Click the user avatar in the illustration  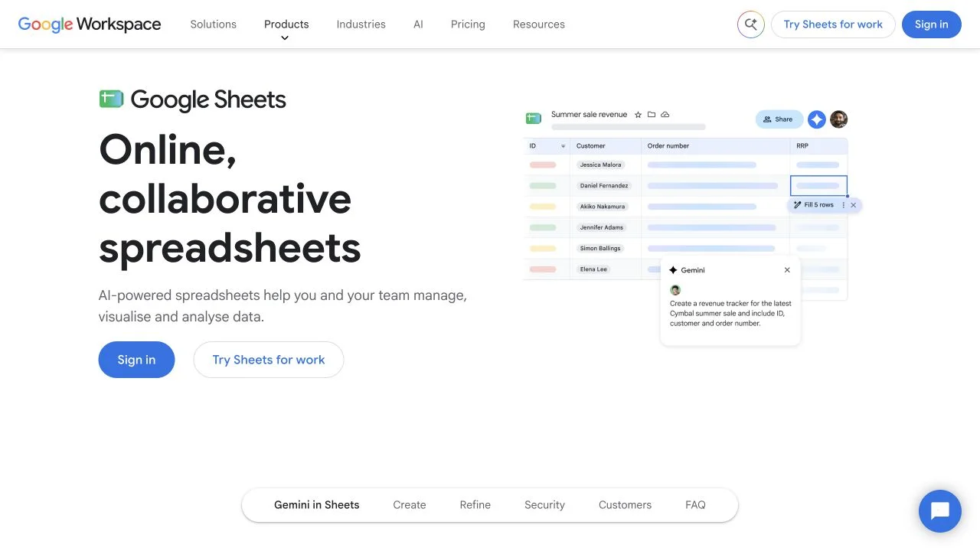[x=839, y=119]
